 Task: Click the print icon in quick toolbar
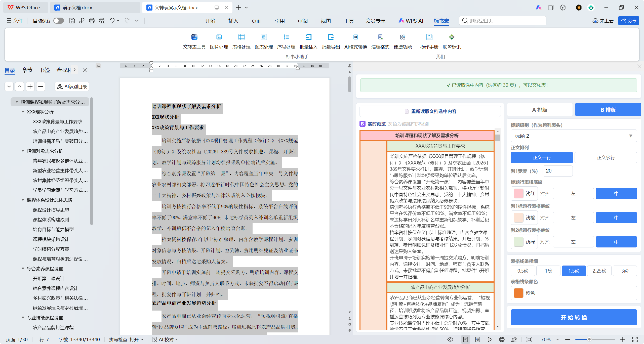92,21
